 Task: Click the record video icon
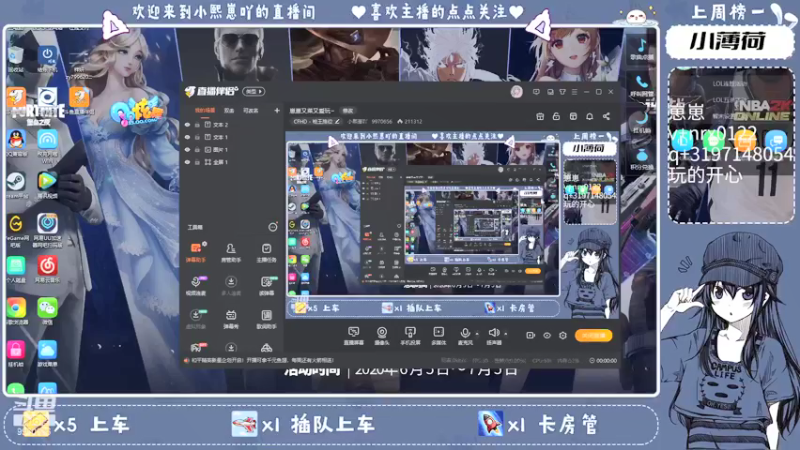click(531, 335)
